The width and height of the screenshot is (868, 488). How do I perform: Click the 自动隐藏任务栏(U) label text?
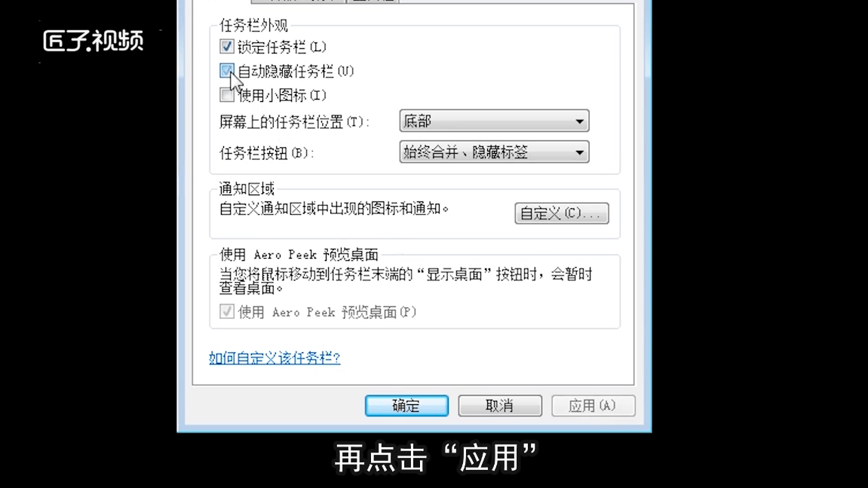point(296,72)
